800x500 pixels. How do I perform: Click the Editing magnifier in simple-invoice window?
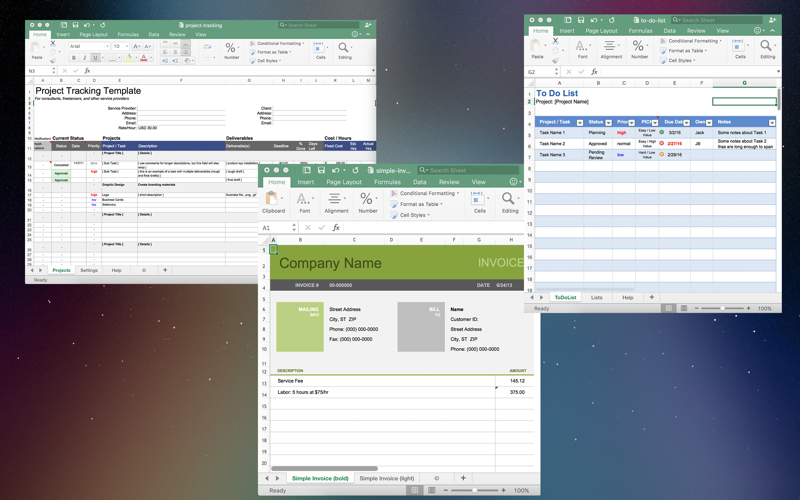click(508, 198)
